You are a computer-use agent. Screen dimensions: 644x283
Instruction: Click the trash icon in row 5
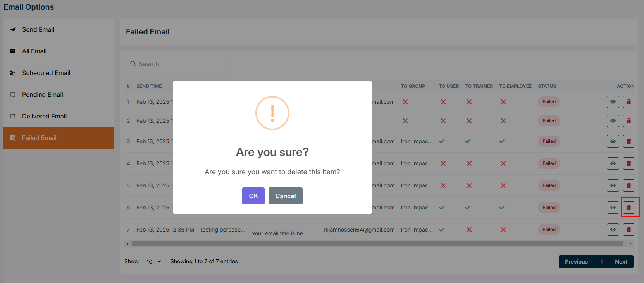629,185
